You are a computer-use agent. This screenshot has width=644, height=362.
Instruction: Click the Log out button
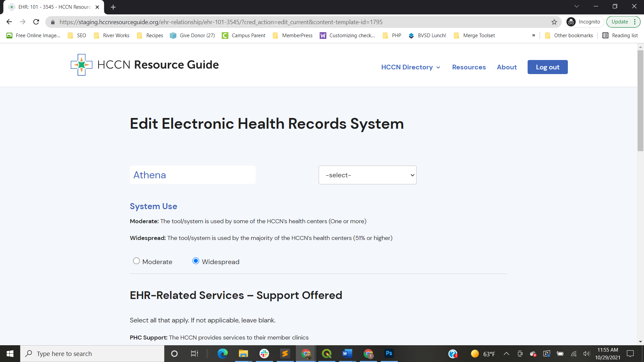547,67
